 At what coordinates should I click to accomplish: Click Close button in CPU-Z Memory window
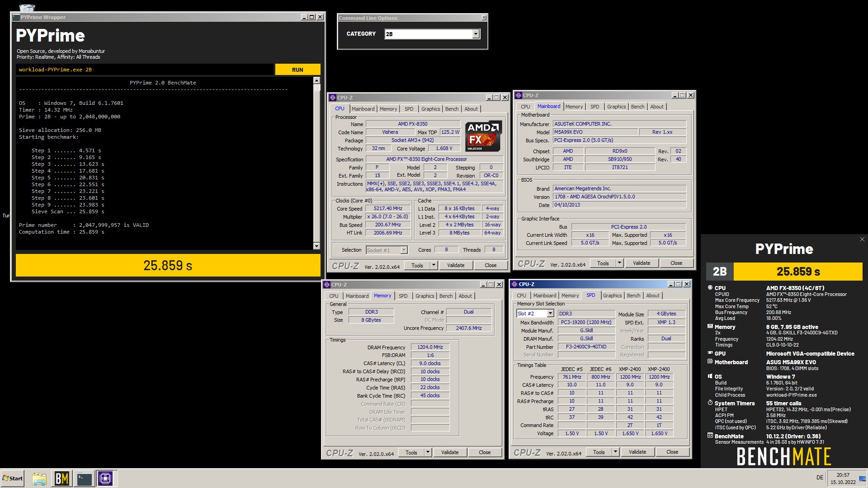point(485,452)
